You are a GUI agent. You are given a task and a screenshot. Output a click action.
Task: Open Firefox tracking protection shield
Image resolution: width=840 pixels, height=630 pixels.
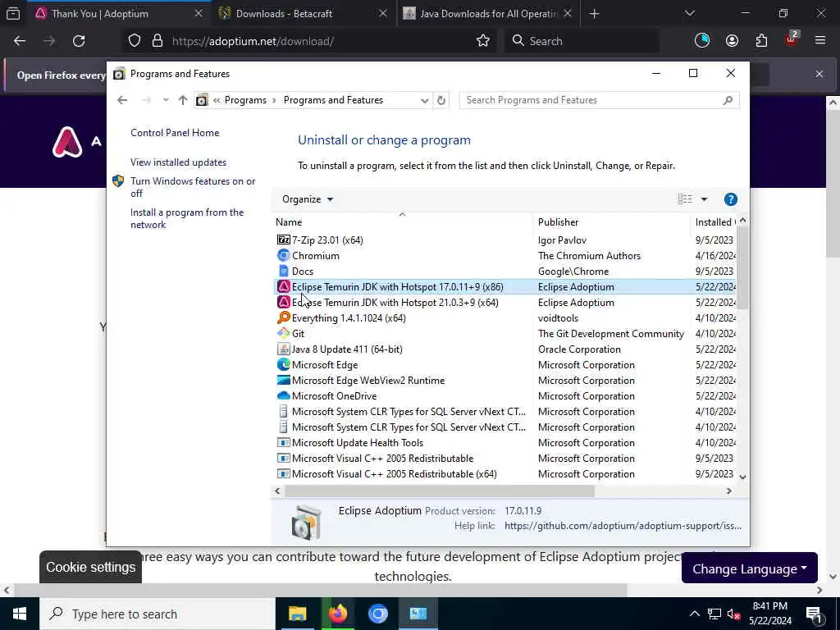pos(135,41)
